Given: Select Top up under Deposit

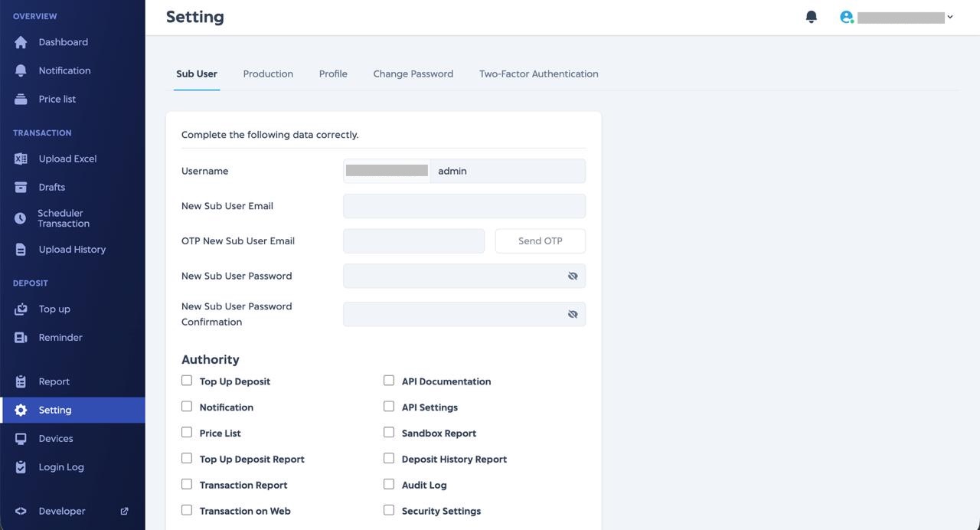Looking at the screenshot, I should [x=54, y=309].
